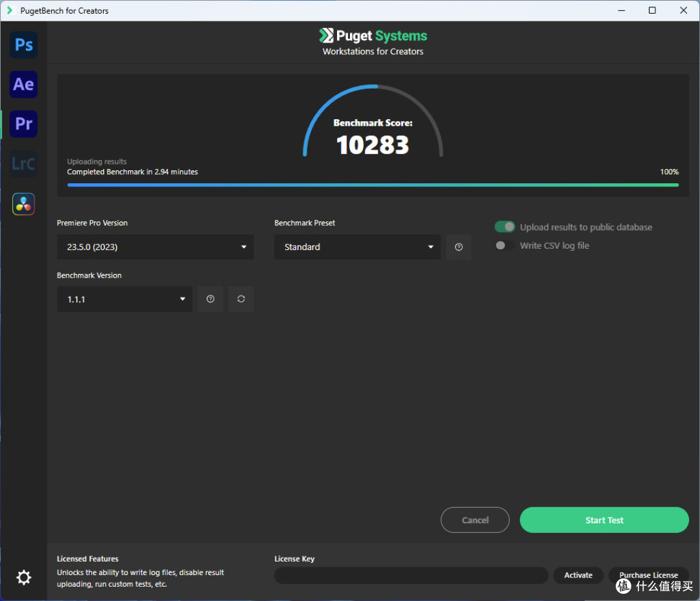The image size is (700, 601).
Task: Click the 'Workstations for Creators' tagline
Action: [373, 51]
